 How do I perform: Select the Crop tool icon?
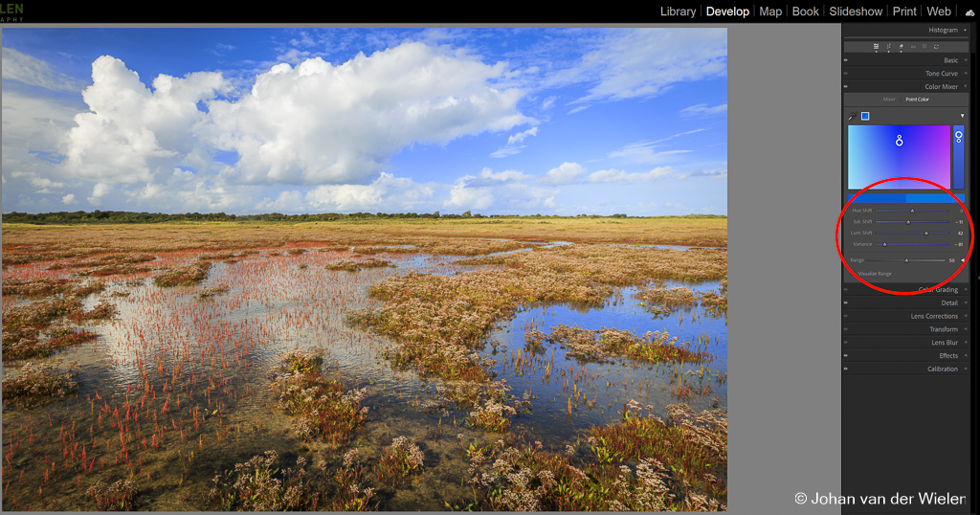click(889, 46)
